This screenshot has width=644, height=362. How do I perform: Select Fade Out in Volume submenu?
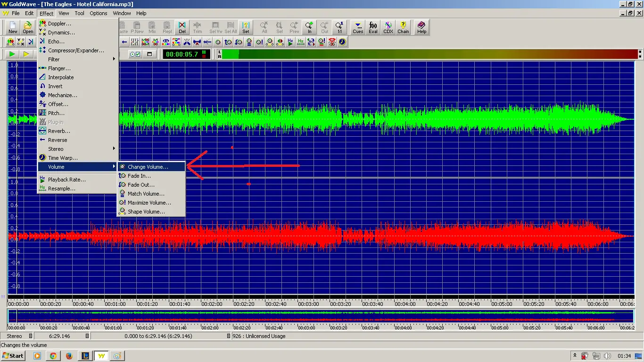click(141, 185)
